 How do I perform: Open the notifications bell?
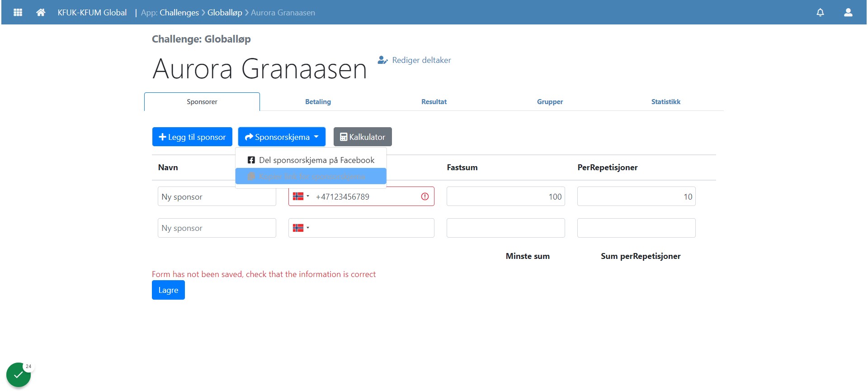[820, 12]
